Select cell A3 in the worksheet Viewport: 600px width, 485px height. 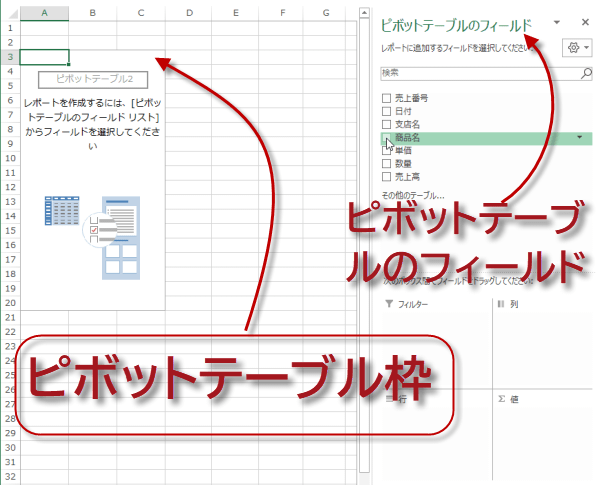coord(44,57)
